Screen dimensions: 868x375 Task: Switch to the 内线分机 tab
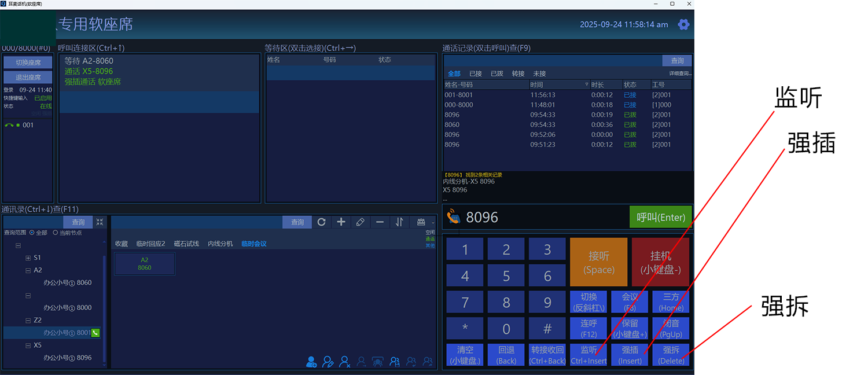click(220, 244)
